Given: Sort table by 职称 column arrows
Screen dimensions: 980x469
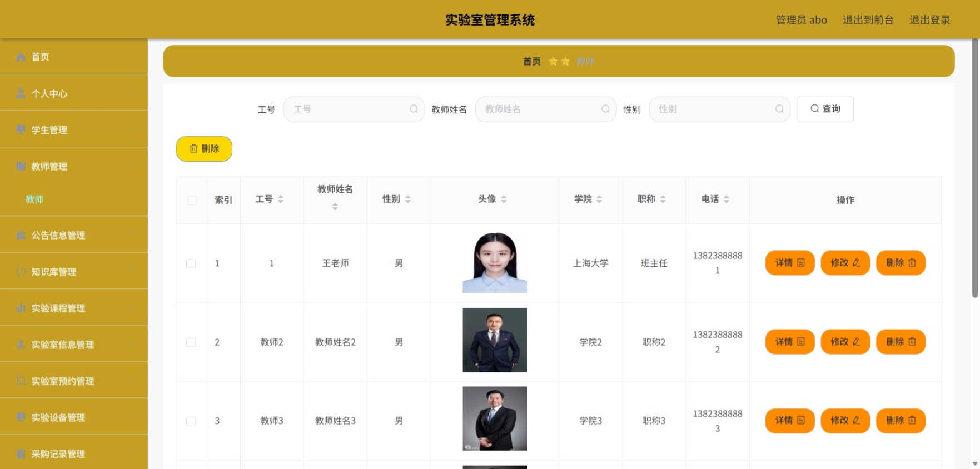Looking at the screenshot, I should pyautogui.click(x=663, y=199).
